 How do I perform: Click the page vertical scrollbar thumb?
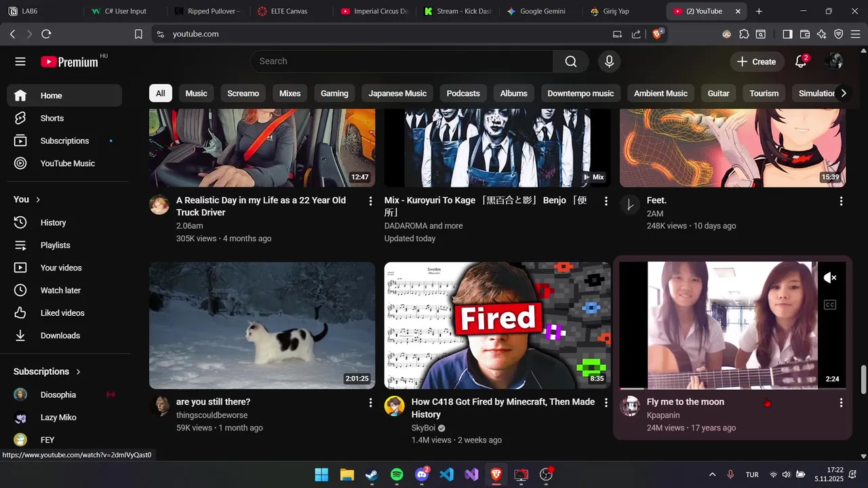tap(863, 380)
